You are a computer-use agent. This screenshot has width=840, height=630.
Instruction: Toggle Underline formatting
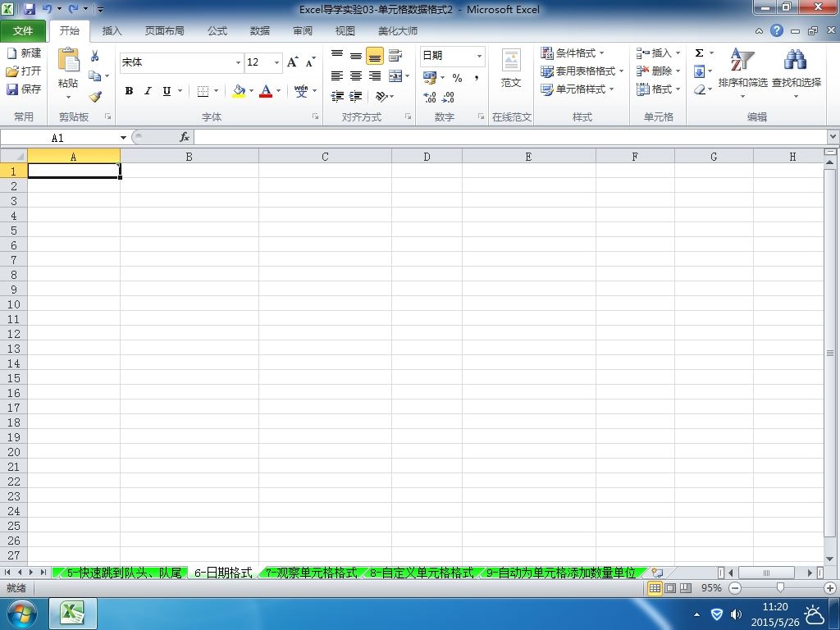coord(167,91)
